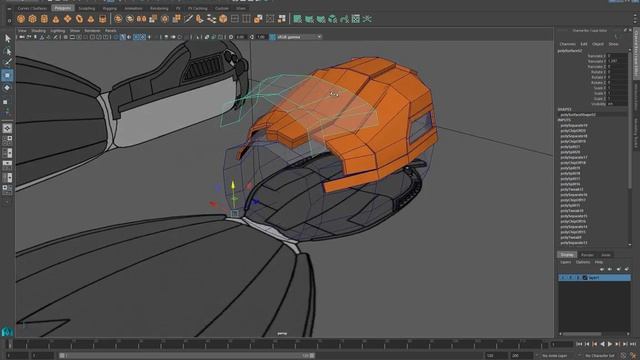640x360 pixels.
Task: Click the four-pane layout icon in sidebar
Action: point(7,140)
